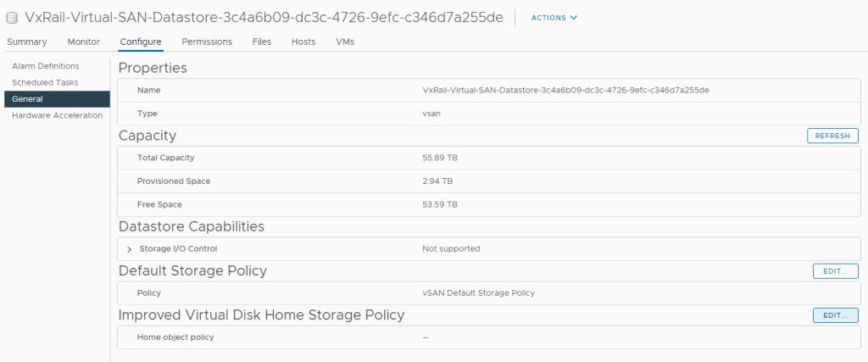Expand the Storage I/O Control row
The image size is (868, 362).
(130, 249)
